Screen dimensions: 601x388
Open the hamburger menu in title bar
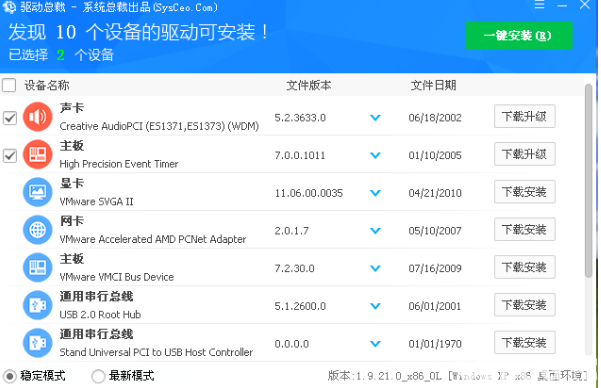point(540,5)
